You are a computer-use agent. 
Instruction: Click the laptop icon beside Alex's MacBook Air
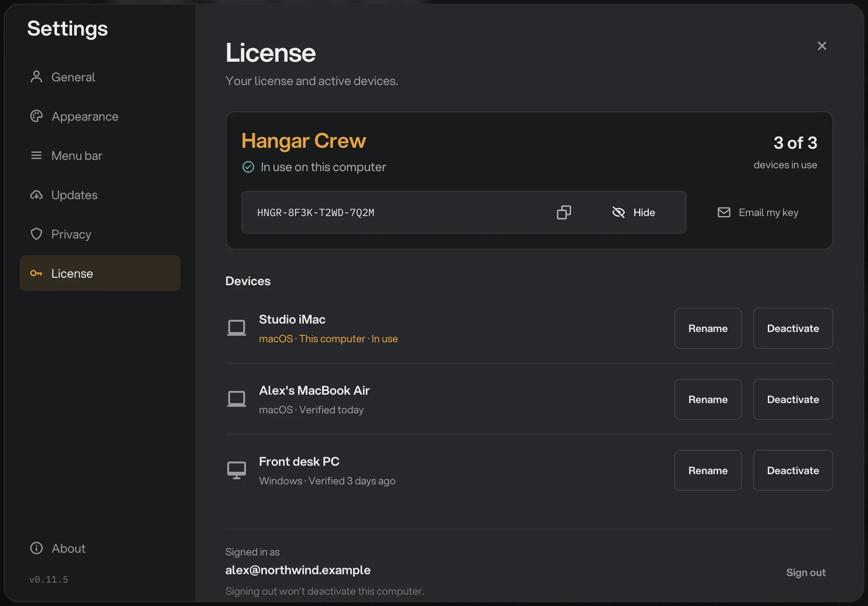(x=237, y=399)
